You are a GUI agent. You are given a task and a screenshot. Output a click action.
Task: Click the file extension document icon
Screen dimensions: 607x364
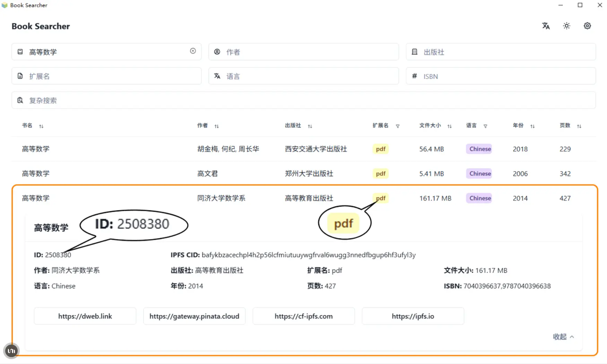click(x=20, y=76)
